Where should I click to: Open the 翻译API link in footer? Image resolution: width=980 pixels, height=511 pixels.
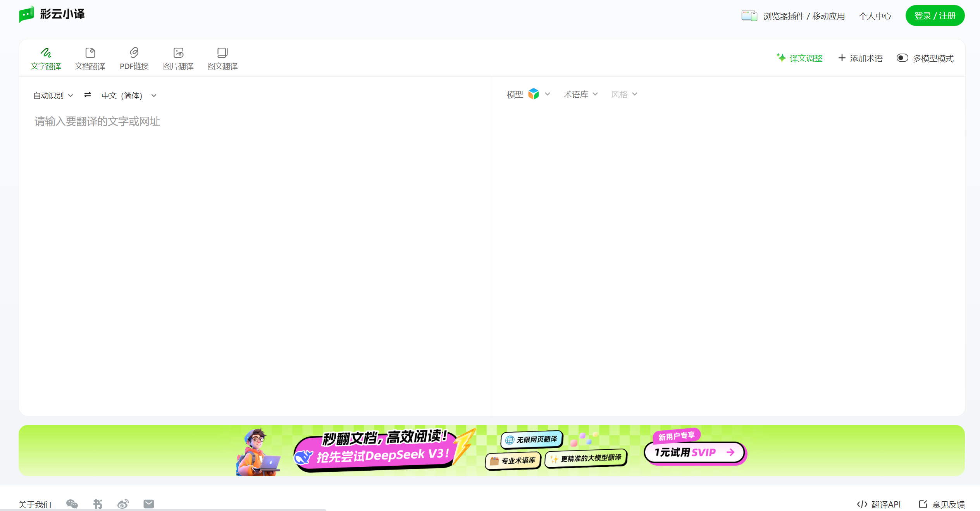879,504
